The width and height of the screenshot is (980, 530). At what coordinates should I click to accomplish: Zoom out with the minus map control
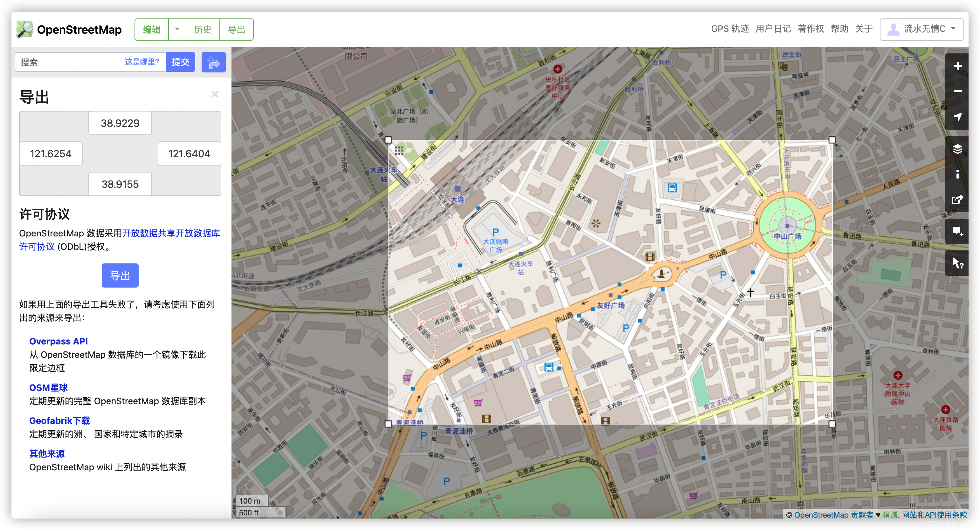click(957, 91)
